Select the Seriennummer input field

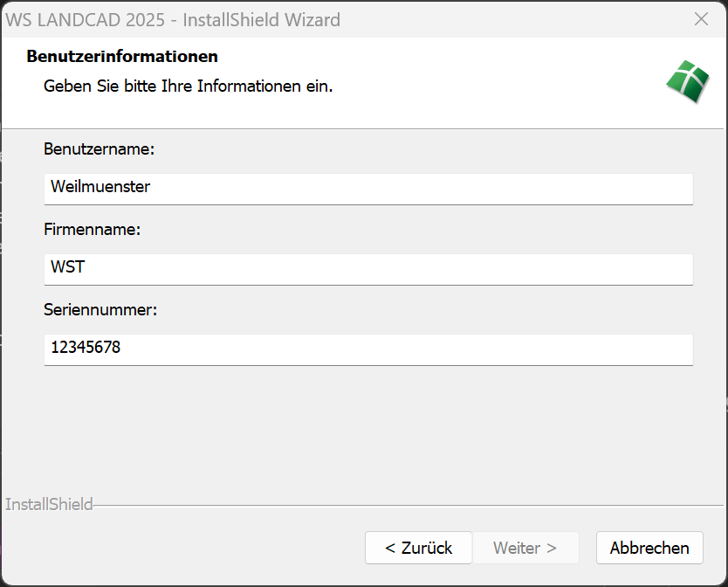pos(368,349)
